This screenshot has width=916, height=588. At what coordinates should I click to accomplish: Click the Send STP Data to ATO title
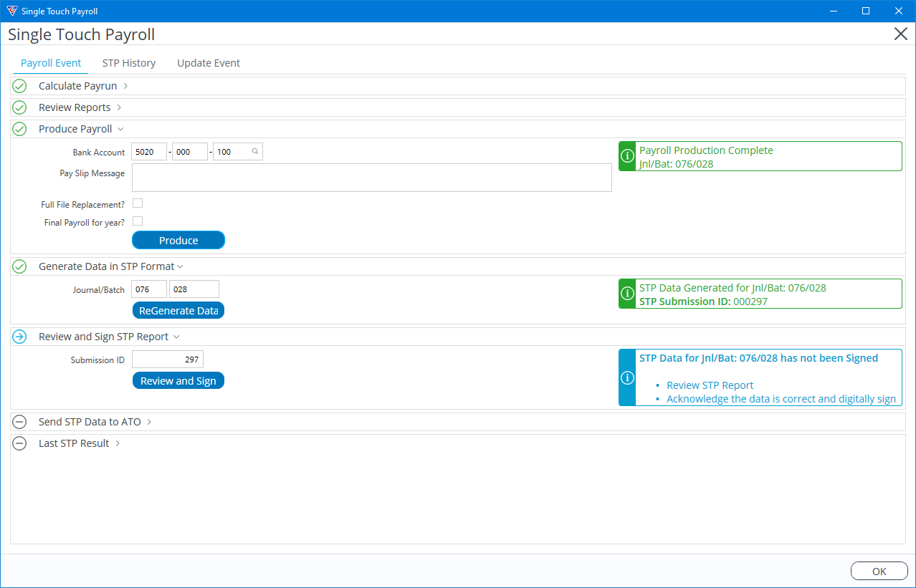click(x=90, y=422)
